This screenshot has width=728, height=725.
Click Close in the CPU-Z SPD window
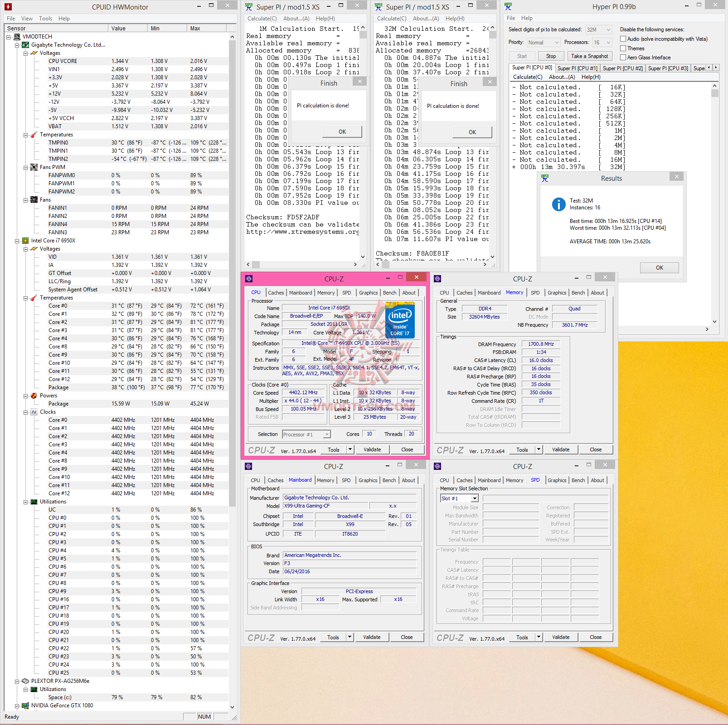click(596, 637)
